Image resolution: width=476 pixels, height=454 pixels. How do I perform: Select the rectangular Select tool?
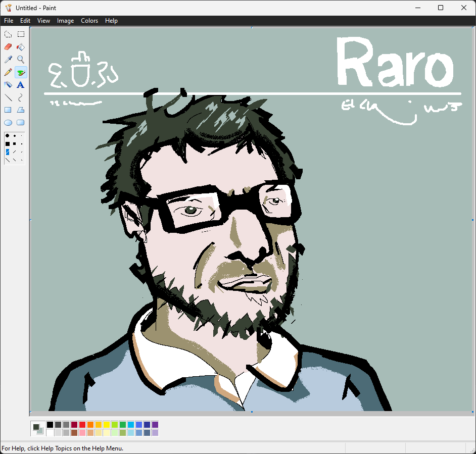coord(21,34)
